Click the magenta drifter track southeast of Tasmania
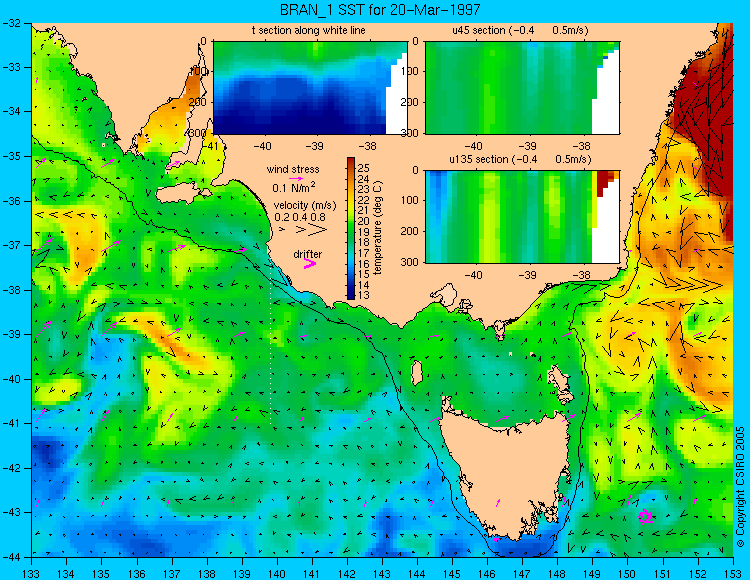The image size is (750, 580). pyautogui.click(x=646, y=516)
